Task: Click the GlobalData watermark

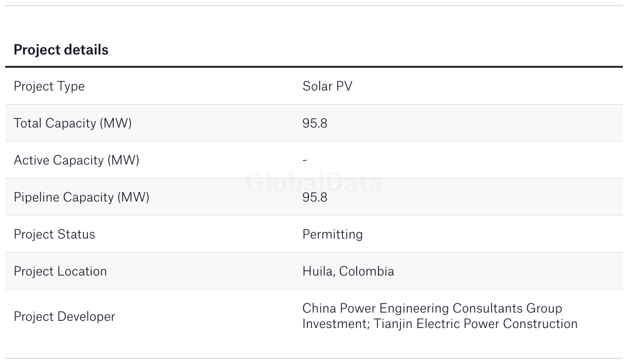Action: 314,183
